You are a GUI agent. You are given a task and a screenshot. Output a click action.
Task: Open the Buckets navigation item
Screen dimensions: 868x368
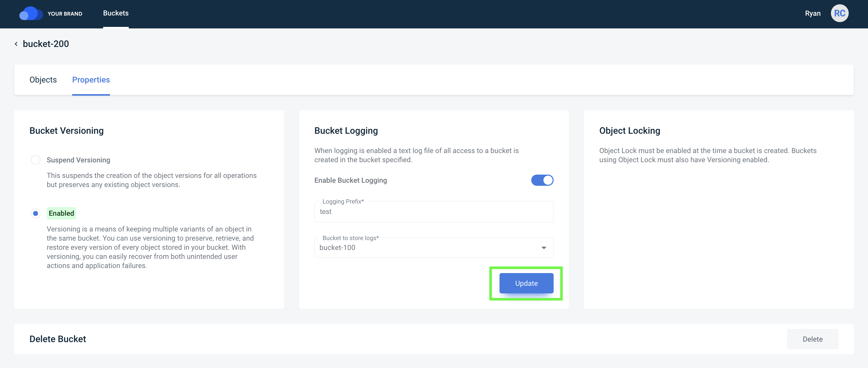[116, 13]
